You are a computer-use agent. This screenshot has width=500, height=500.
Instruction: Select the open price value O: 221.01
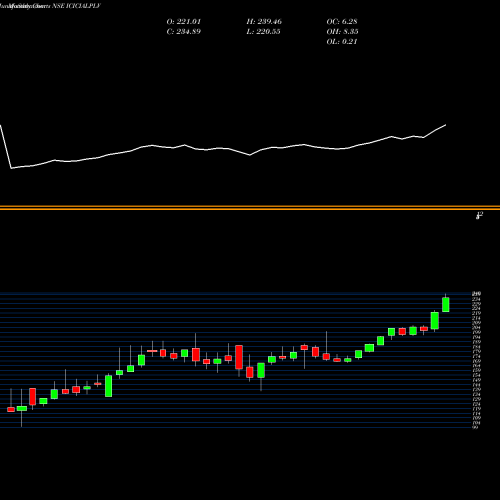[x=184, y=22]
